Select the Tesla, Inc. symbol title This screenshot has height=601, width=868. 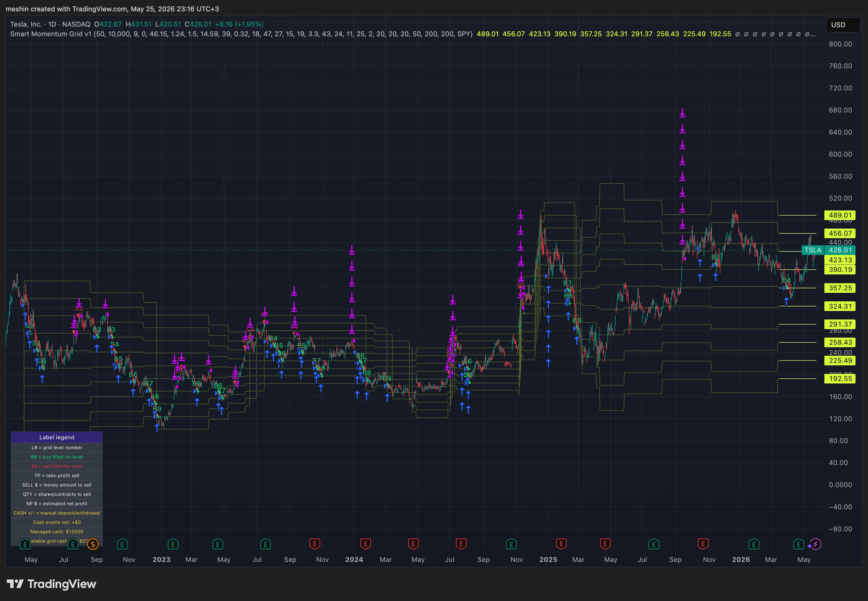tap(26, 24)
